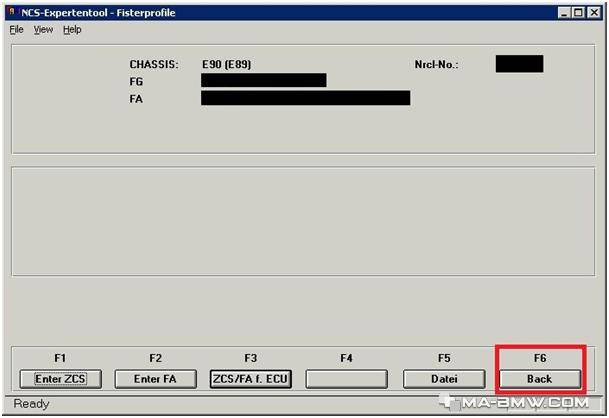Image resolution: width=609 pixels, height=418 pixels.
Task: Maximize the NCS-Expertentool window
Action: [x=578, y=13]
